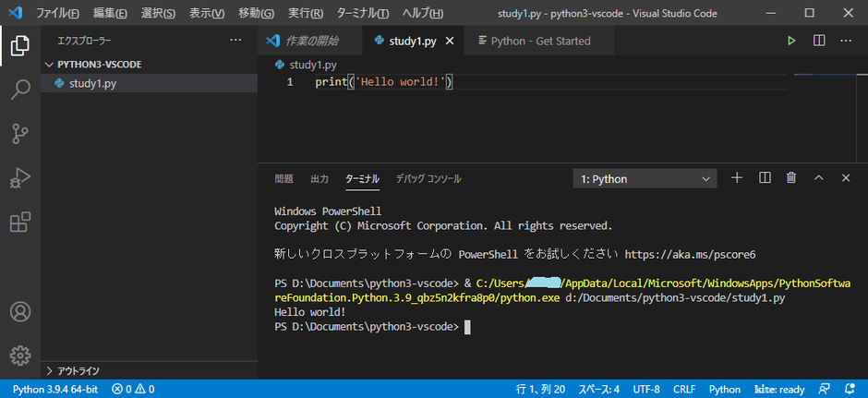Open the ファイル menu
The height and width of the screenshot is (398, 868).
(57, 13)
